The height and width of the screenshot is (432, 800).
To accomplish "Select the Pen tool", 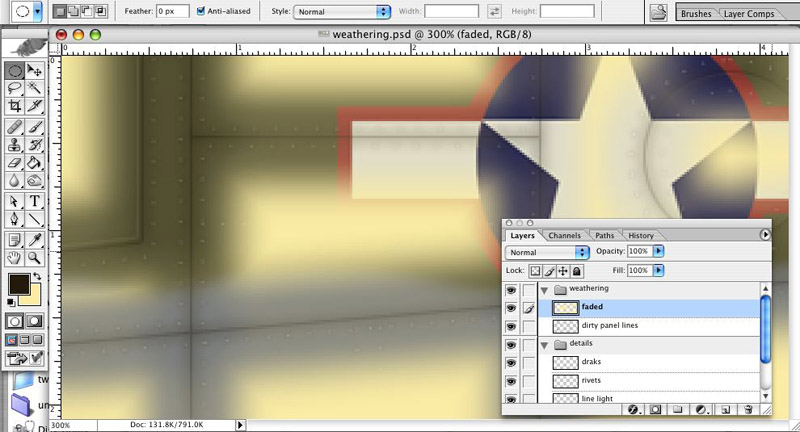I will point(15,219).
